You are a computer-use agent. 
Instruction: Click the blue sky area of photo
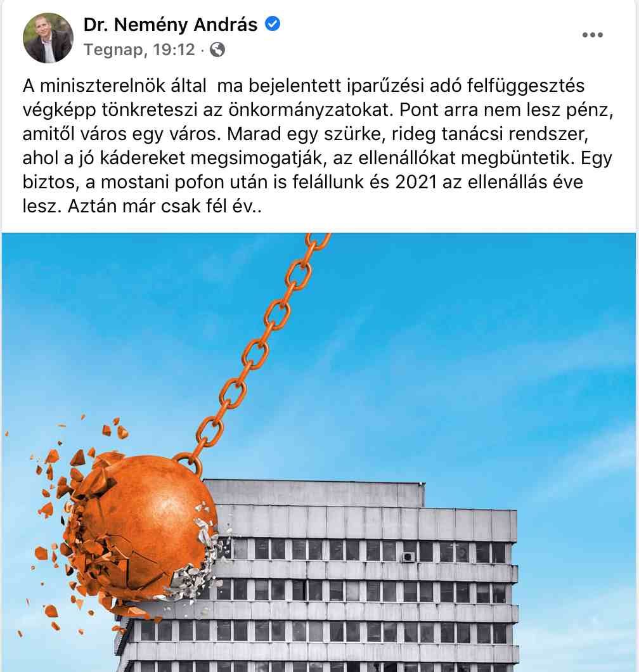tap(472, 343)
